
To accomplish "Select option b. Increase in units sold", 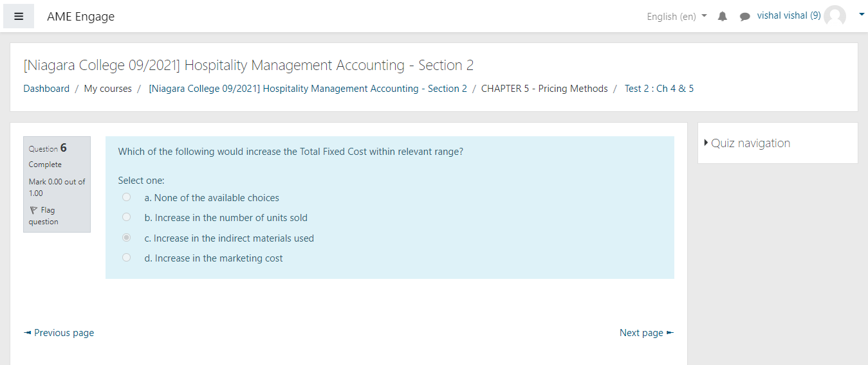I will (126, 217).
